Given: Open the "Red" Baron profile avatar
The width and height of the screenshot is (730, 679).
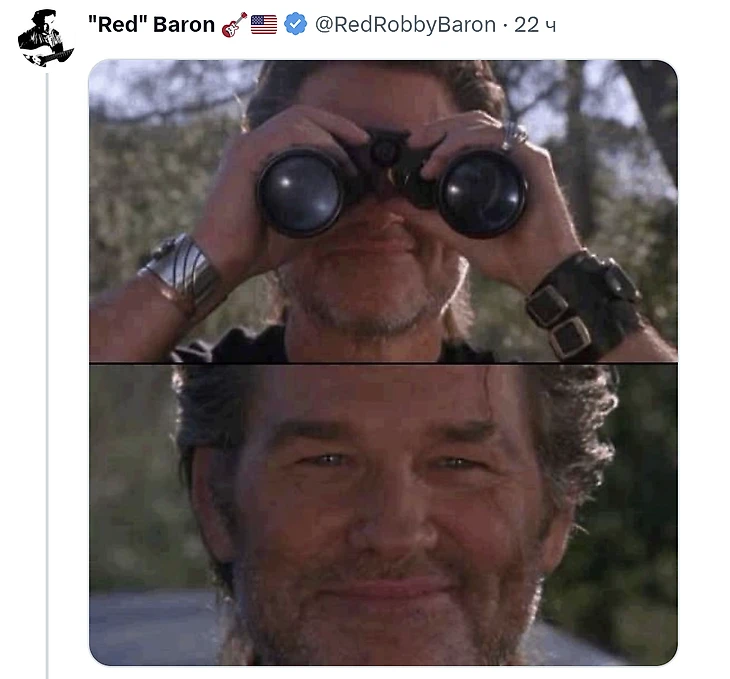Looking at the screenshot, I should 46,38.
